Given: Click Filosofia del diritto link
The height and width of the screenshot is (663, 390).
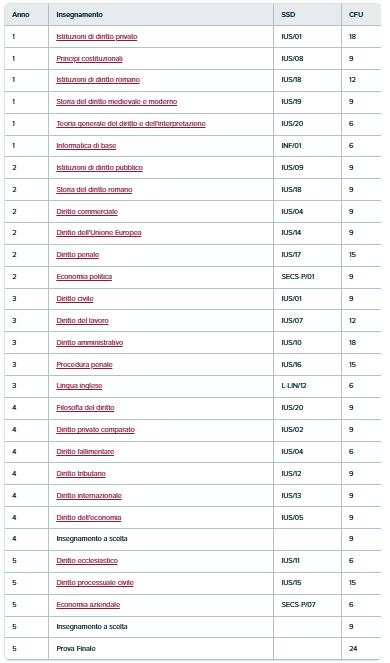Looking at the screenshot, I should point(85,408).
